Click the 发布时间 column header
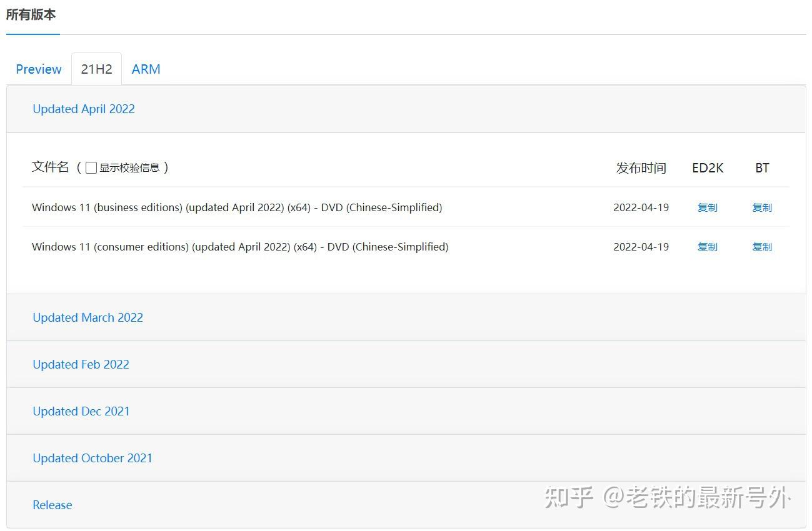The height and width of the screenshot is (531, 812). coord(641,167)
